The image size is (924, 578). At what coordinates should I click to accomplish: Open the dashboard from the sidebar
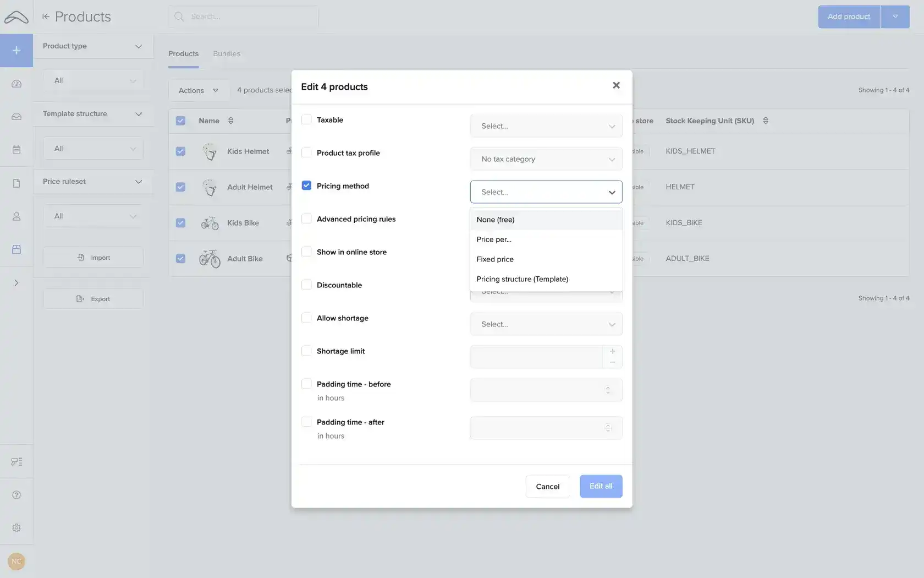click(x=16, y=83)
